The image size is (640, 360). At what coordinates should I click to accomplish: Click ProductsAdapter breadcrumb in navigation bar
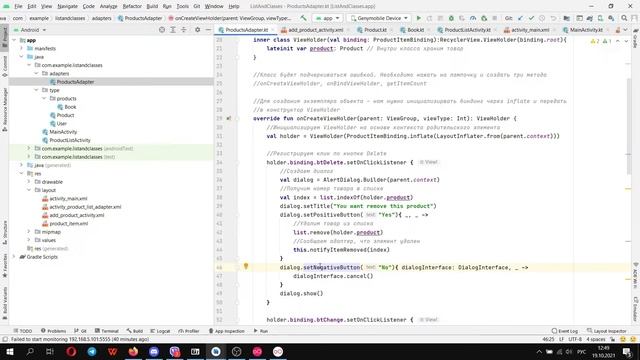coord(140,18)
